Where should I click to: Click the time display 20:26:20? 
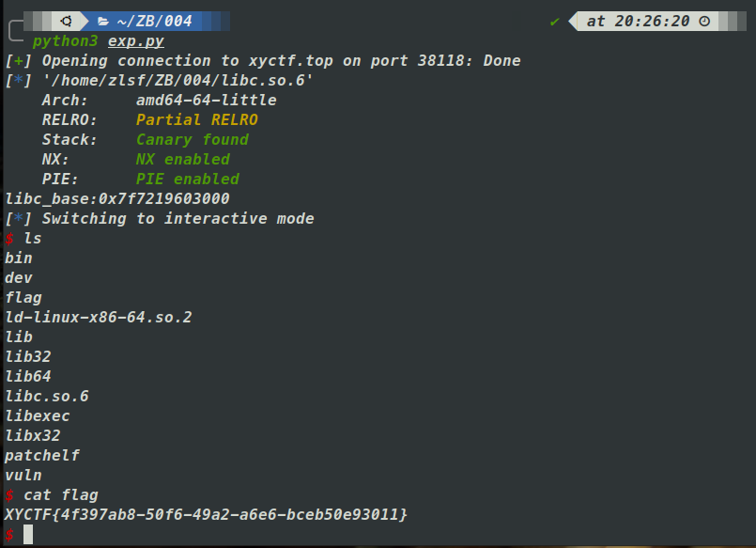click(652, 21)
